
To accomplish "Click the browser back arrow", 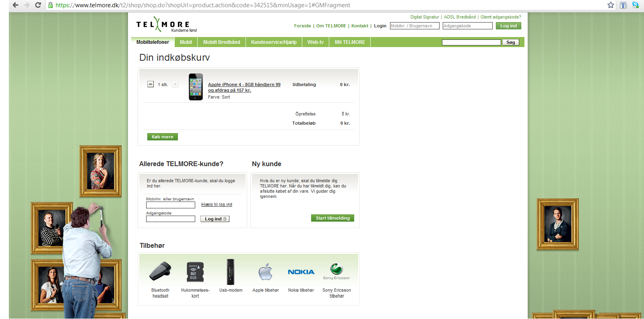I will (x=15, y=5).
